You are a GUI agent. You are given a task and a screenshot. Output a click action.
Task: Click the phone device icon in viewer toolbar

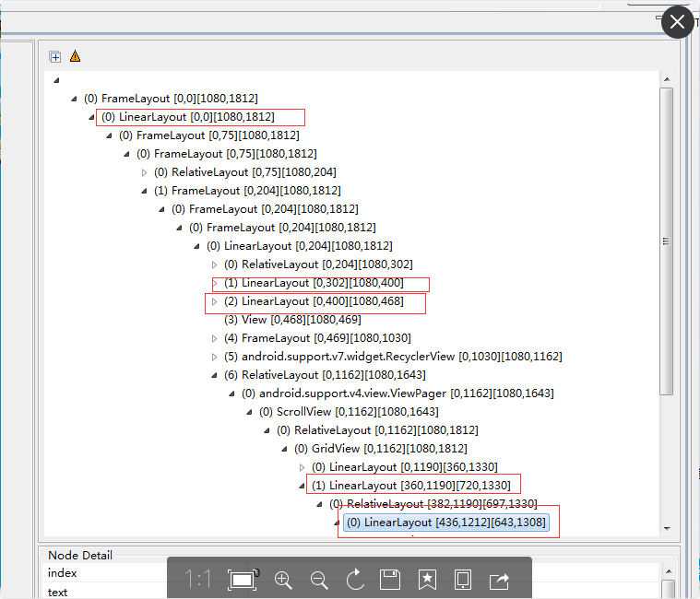[462, 580]
